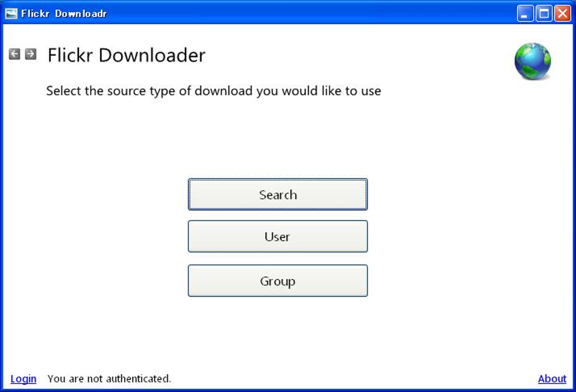Select the User download source button
The image size is (576, 392).
pyautogui.click(x=278, y=236)
